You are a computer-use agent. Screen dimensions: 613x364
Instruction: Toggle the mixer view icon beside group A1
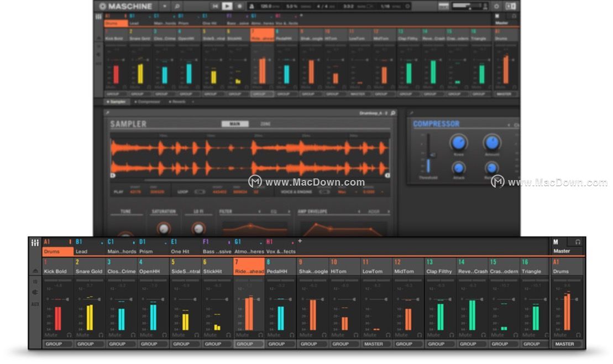[x=35, y=243]
